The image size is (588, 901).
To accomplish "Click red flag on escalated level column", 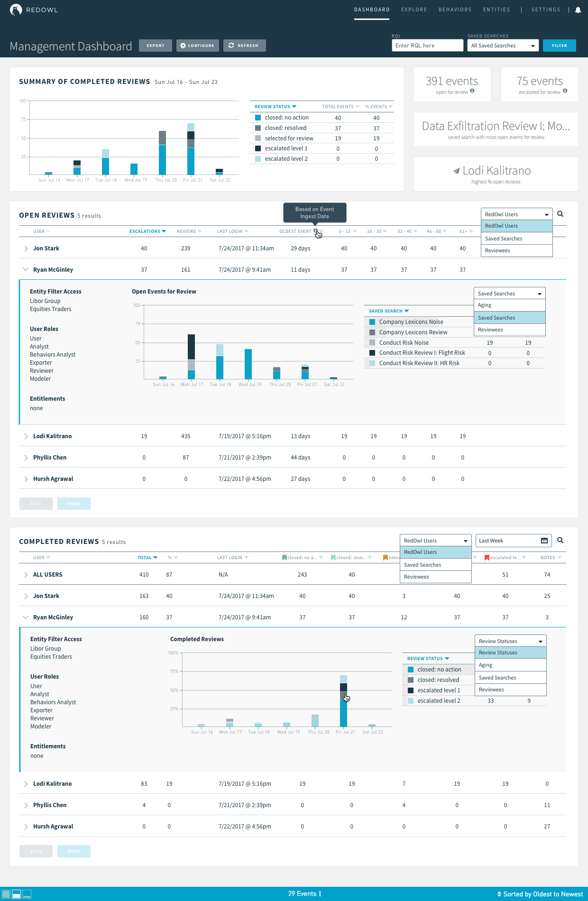I will 487,558.
